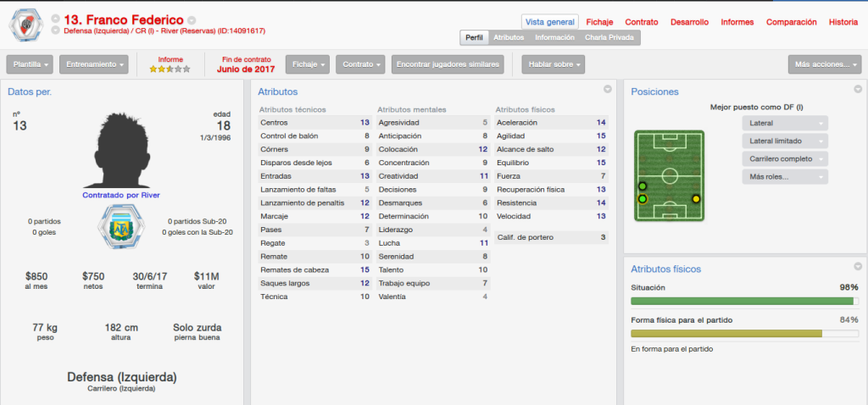868x405 pixels.
Task: Open the Comparación tab
Action: 791,22
